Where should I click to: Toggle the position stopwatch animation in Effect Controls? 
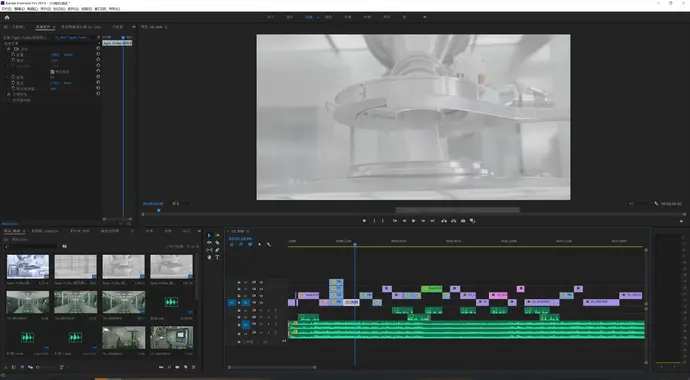point(13,55)
